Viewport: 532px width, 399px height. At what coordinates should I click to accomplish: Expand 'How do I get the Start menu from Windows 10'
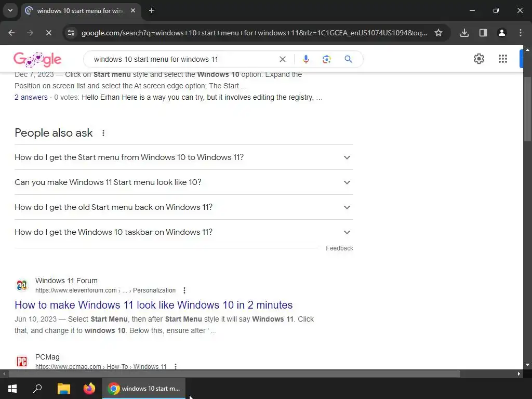coord(184,157)
